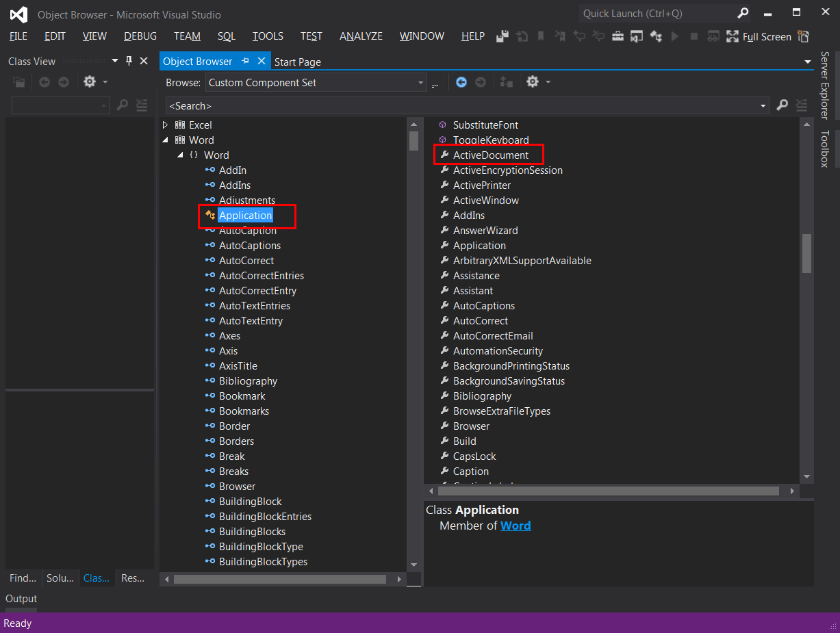This screenshot has width=840, height=633.
Task: Click Class View search magnifier icon
Action: pyautogui.click(x=123, y=105)
